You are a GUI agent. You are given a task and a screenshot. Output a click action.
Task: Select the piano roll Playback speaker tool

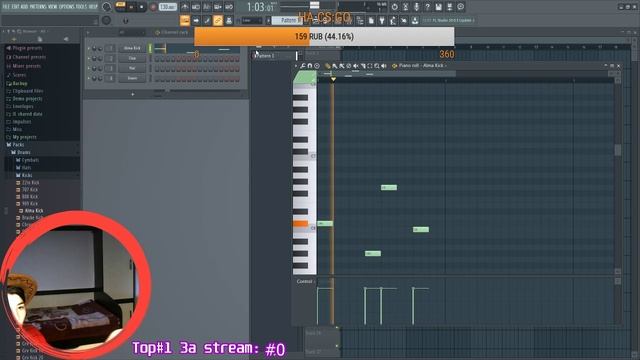click(384, 66)
